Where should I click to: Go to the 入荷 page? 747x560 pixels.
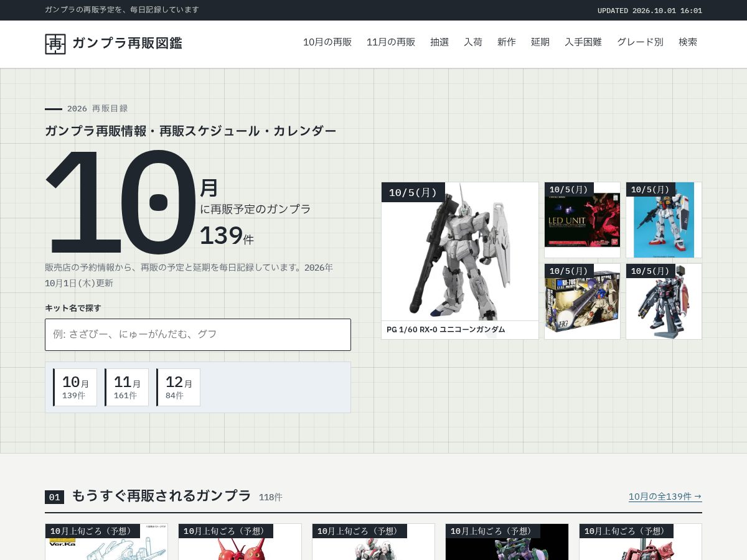(473, 42)
